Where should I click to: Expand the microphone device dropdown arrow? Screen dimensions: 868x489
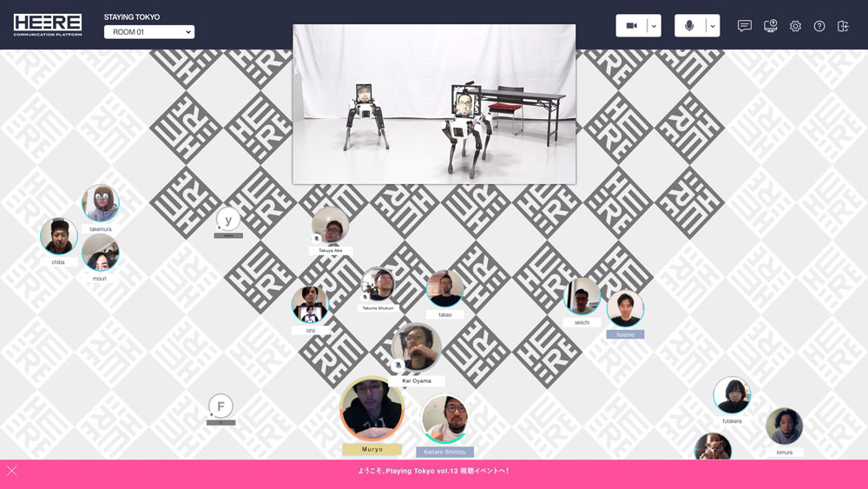coord(713,26)
